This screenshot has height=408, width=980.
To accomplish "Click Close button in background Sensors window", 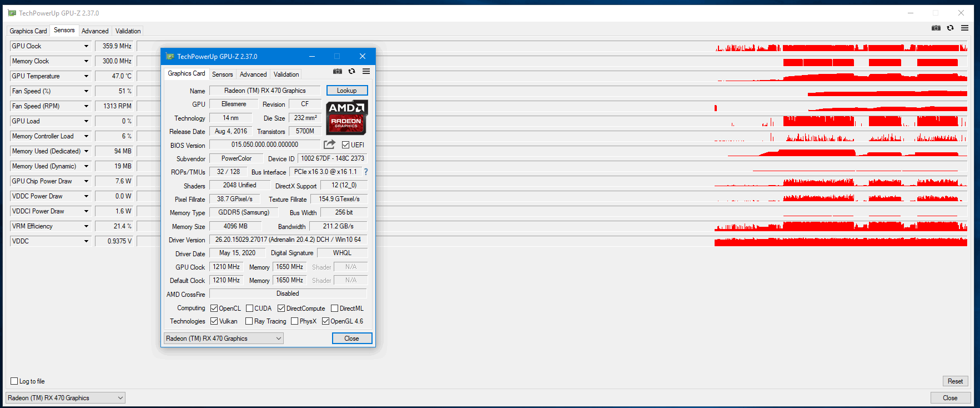I will coord(951,397).
